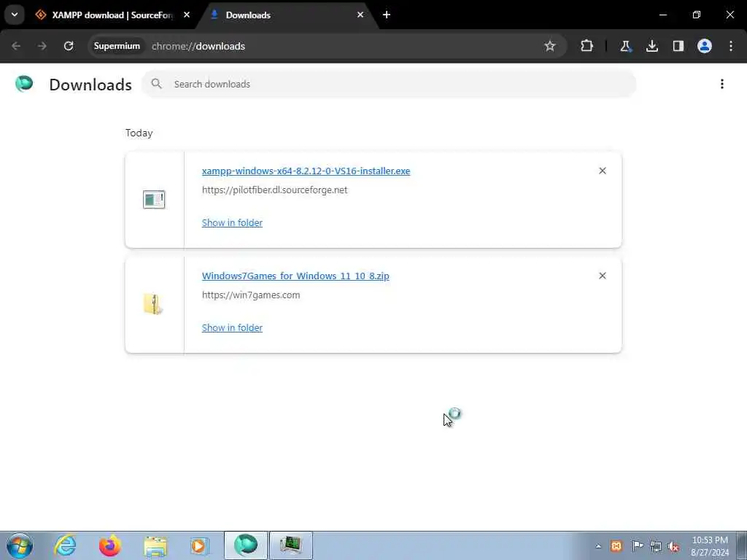Open the Windows Start menu
Image resolution: width=747 pixels, height=560 pixels.
coord(20,545)
